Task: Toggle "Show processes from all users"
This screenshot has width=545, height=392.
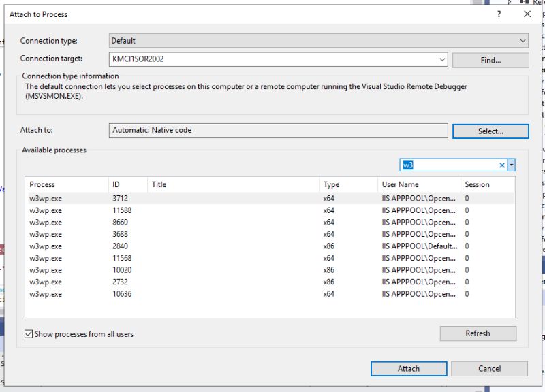Action: (29, 333)
